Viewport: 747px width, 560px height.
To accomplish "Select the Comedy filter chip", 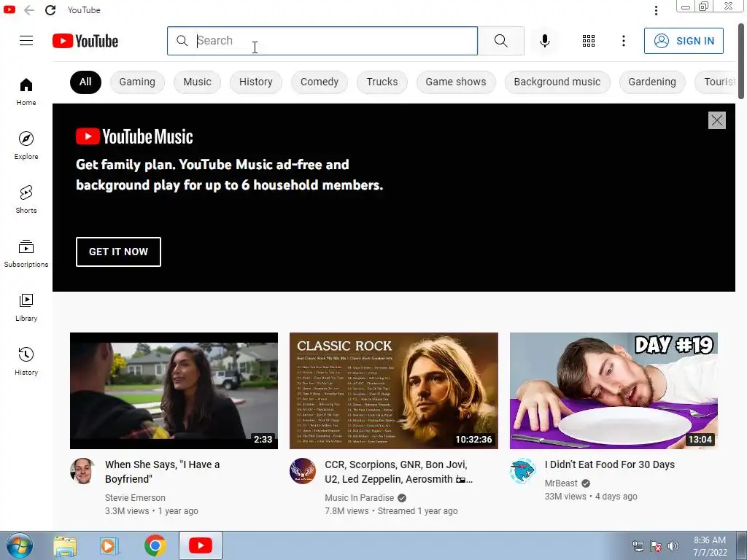I will (320, 82).
